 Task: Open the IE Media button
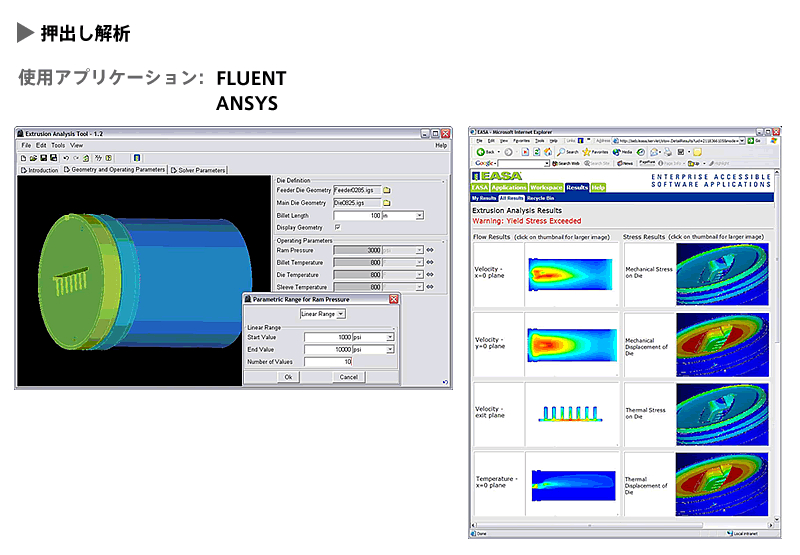click(622, 152)
